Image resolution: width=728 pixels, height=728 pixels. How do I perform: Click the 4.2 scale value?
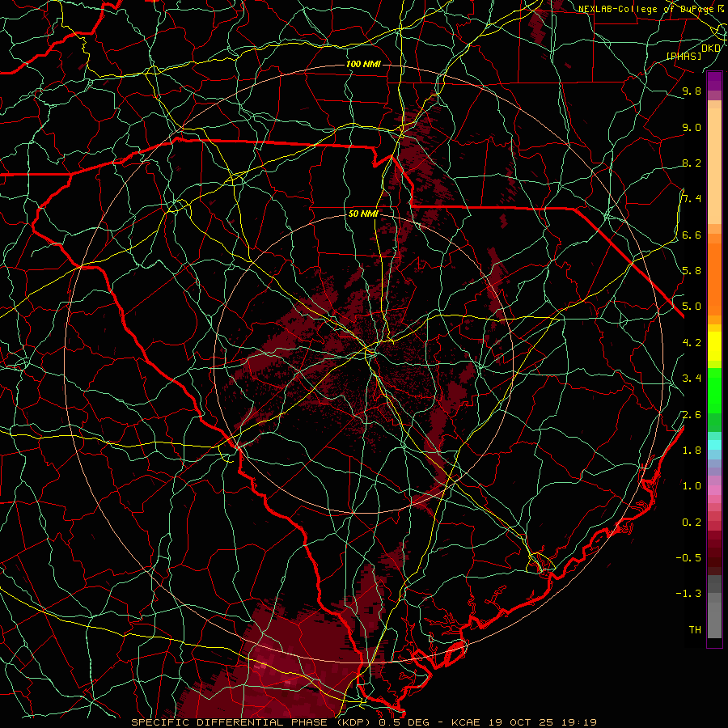(692, 343)
